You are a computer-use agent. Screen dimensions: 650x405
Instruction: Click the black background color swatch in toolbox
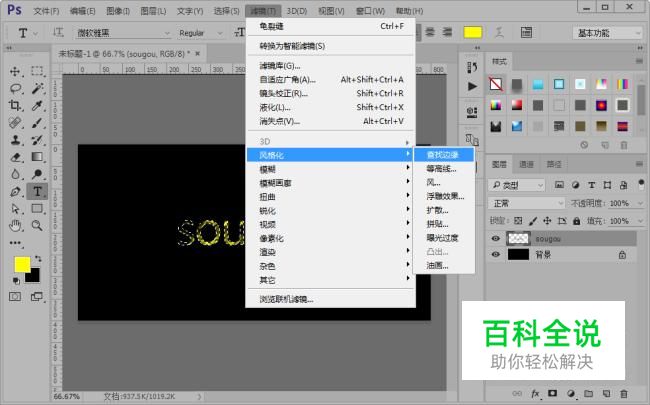tap(34, 277)
